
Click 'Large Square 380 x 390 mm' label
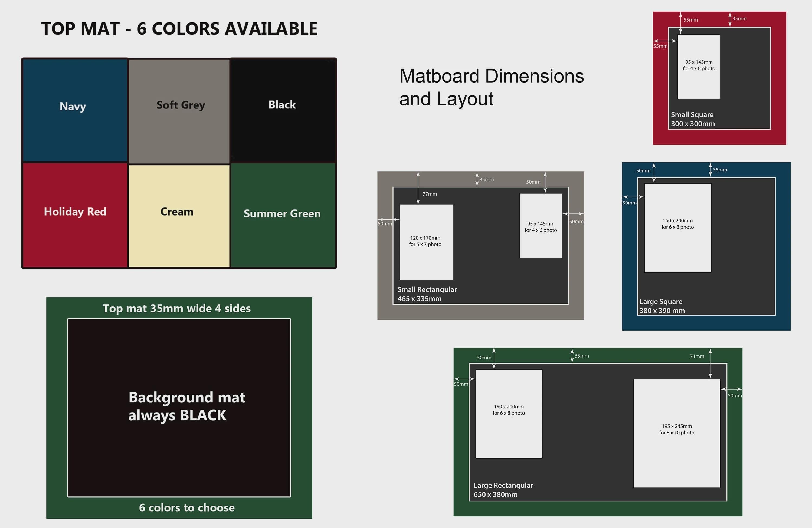tap(662, 306)
